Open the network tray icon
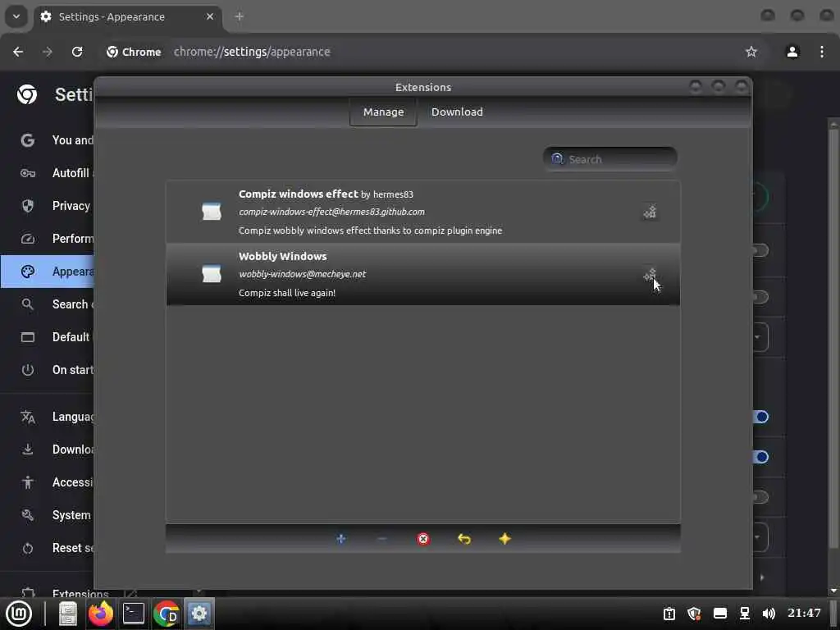 tap(745, 614)
